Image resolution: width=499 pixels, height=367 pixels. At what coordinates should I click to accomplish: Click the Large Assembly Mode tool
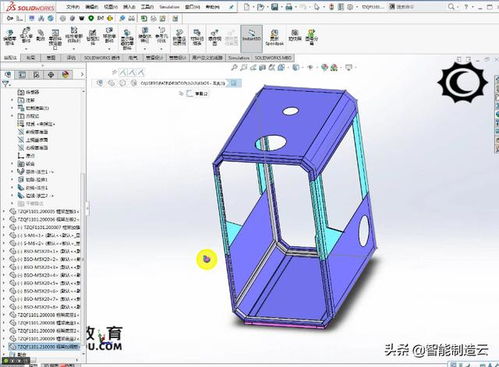(312, 37)
